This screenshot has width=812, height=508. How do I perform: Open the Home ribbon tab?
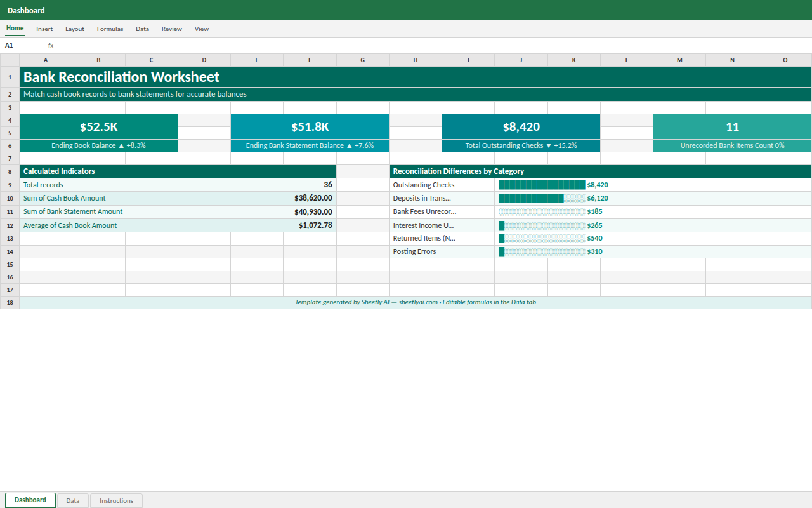(x=15, y=29)
